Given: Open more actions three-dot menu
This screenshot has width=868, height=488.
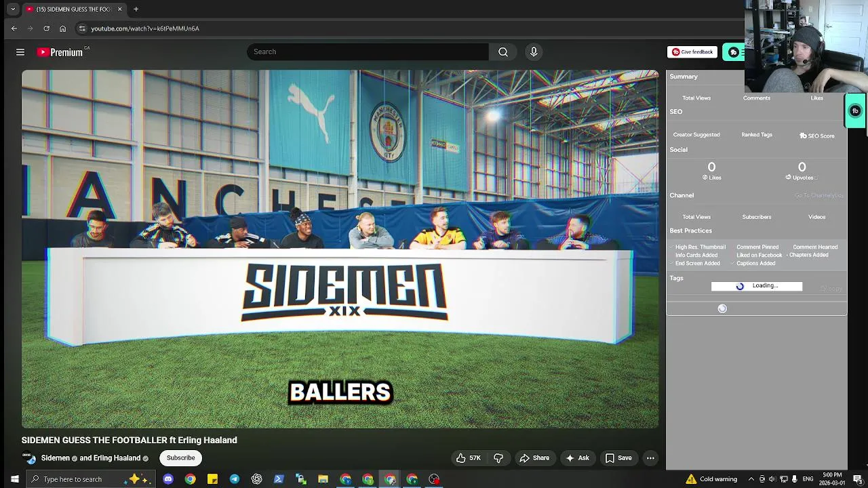Looking at the screenshot, I should click(x=650, y=458).
